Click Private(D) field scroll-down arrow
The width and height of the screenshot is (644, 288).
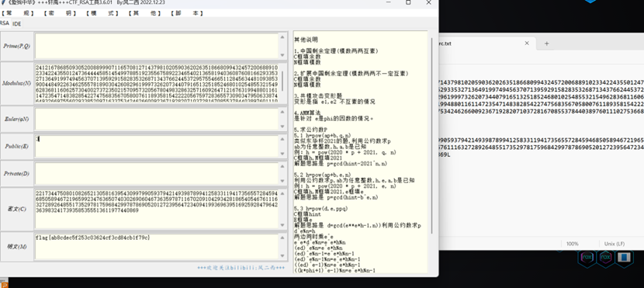[282, 181]
